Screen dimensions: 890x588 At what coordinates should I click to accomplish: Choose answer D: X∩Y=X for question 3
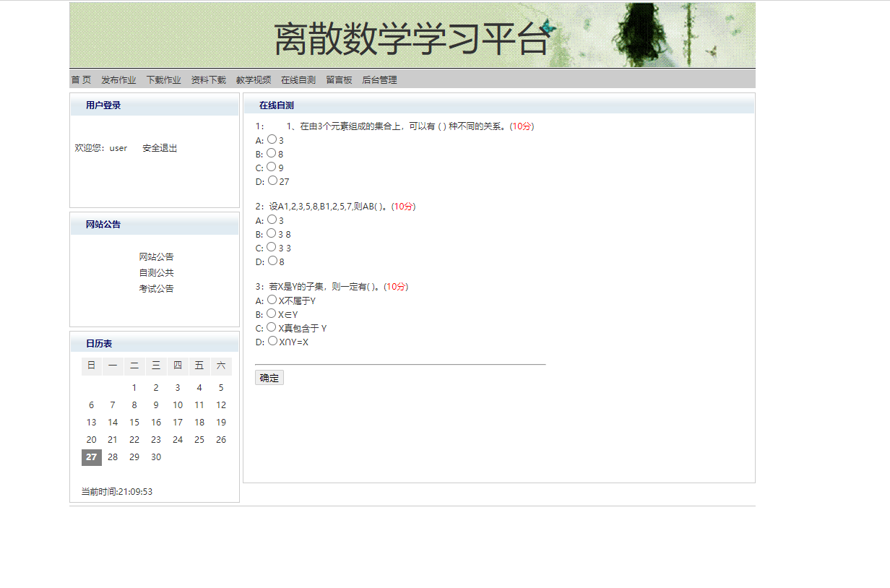point(271,340)
